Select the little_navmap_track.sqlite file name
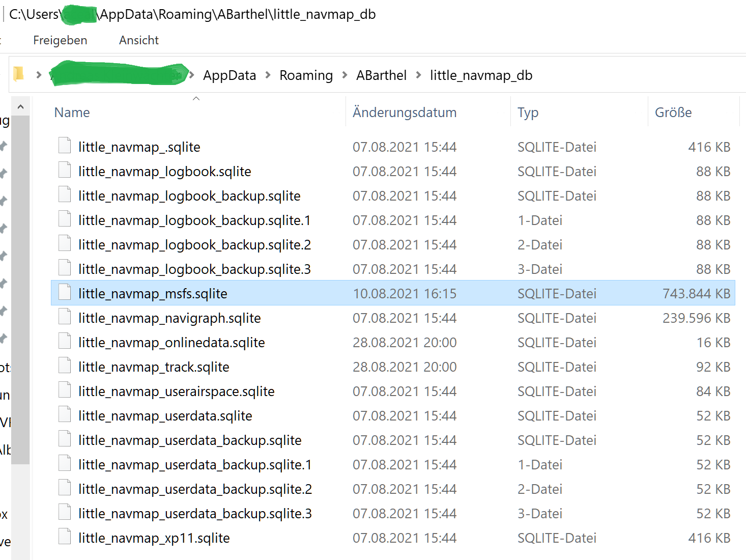Viewport: 746px width, 560px height. pos(154,367)
